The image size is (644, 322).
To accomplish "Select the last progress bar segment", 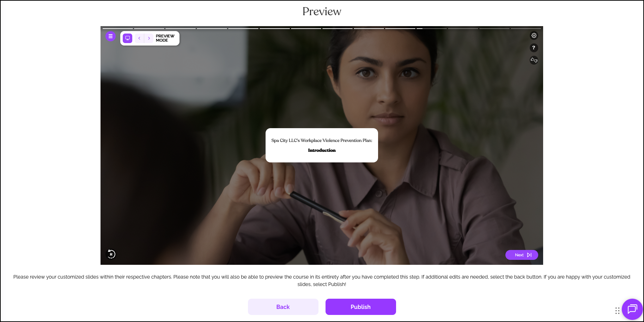I will tap(525, 28).
